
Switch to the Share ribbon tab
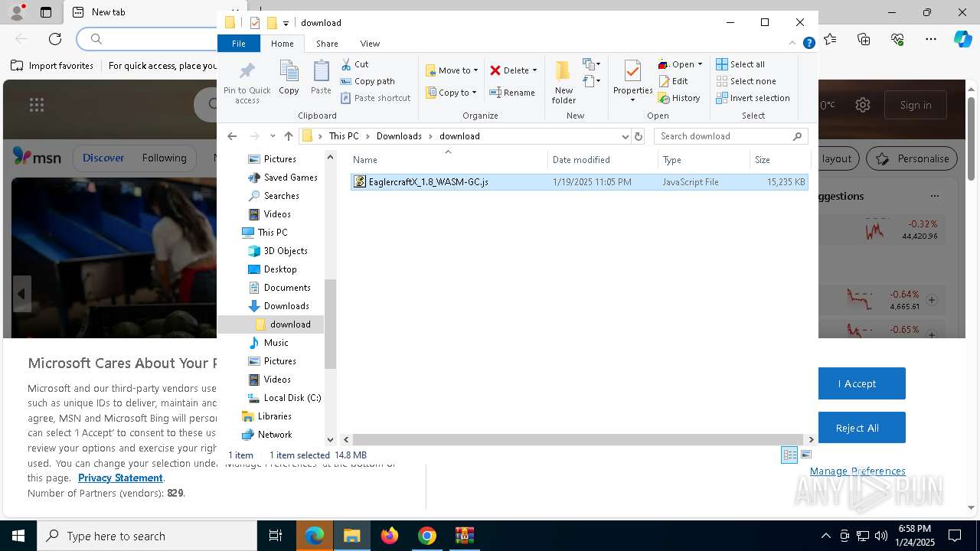pos(327,44)
